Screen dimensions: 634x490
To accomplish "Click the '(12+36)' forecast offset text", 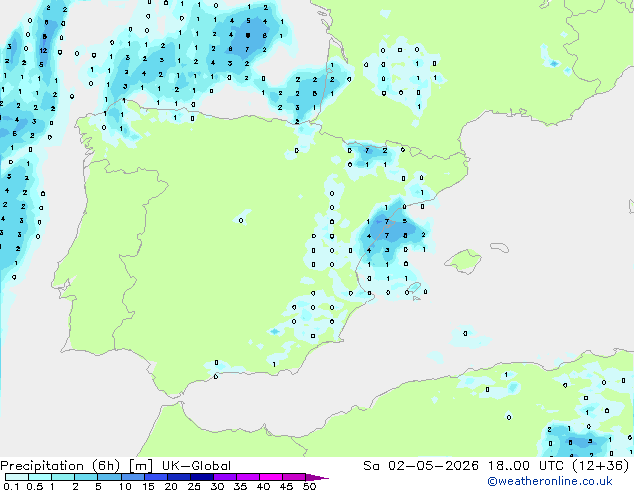I will (601, 466).
